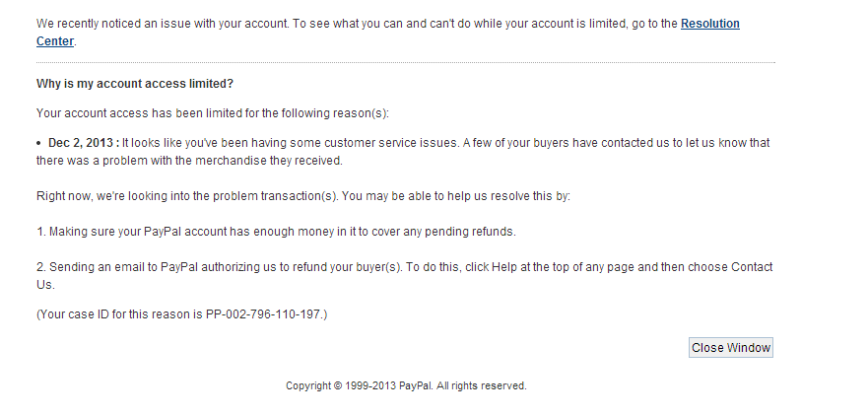This screenshot has width=868, height=416.
Task: Click the "Right now, we're looking into" paragraph
Action: tap(302, 196)
